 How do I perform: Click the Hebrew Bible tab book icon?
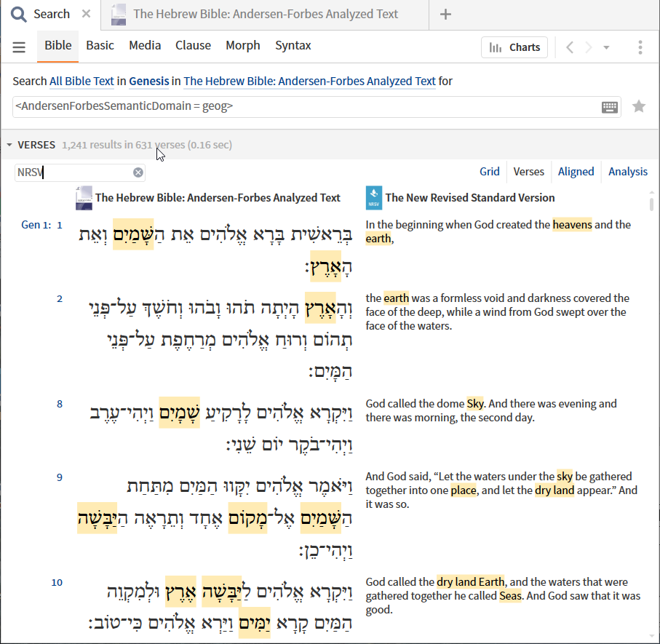tap(119, 15)
